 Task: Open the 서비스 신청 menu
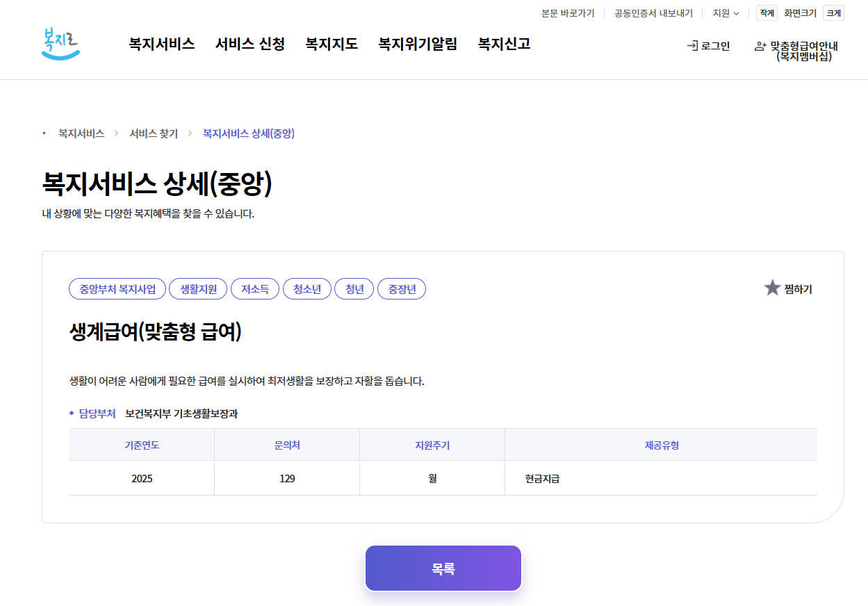250,44
